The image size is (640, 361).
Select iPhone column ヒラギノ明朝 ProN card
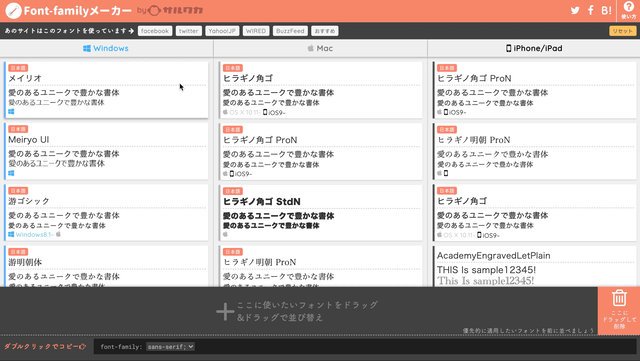pos(535,152)
